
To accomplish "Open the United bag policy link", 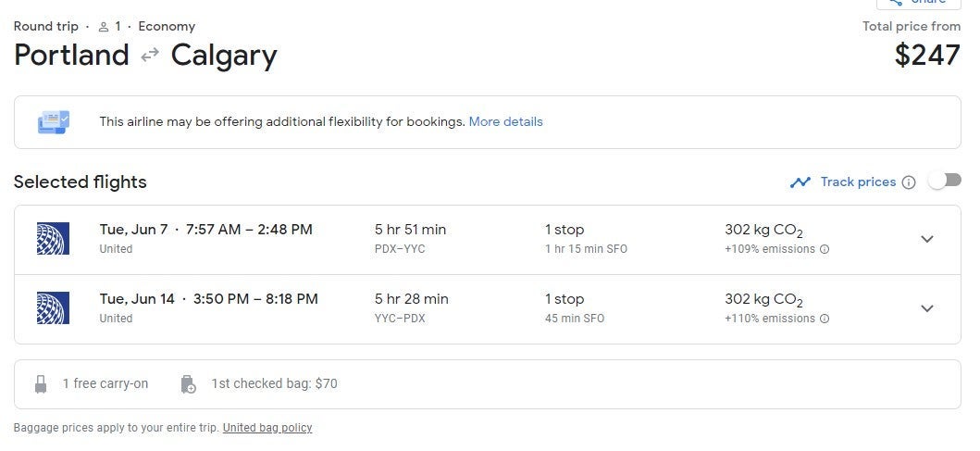I will click(x=267, y=428).
